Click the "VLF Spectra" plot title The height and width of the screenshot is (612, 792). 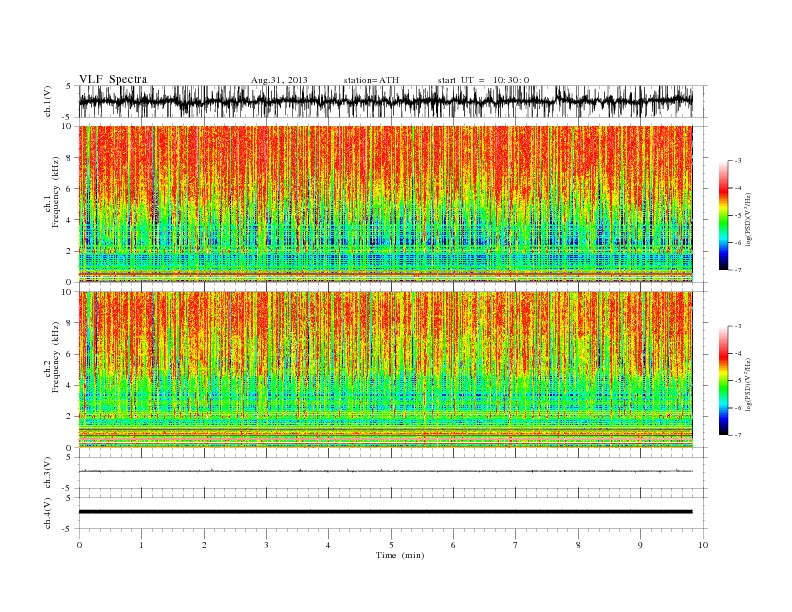pyautogui.click(x=113, y=79)
